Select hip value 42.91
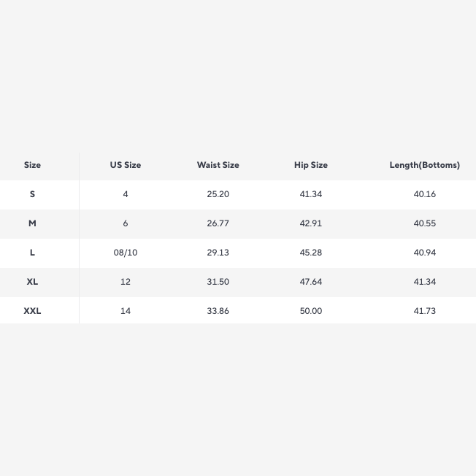The image size is (476, 476). click(x=311, y=223)
